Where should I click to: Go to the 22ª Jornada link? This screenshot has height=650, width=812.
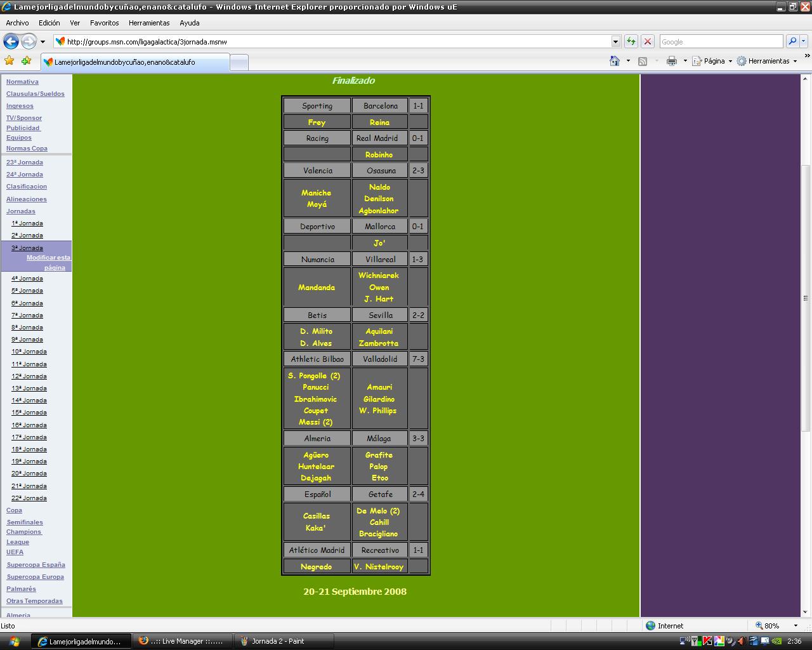click(29, 498)
